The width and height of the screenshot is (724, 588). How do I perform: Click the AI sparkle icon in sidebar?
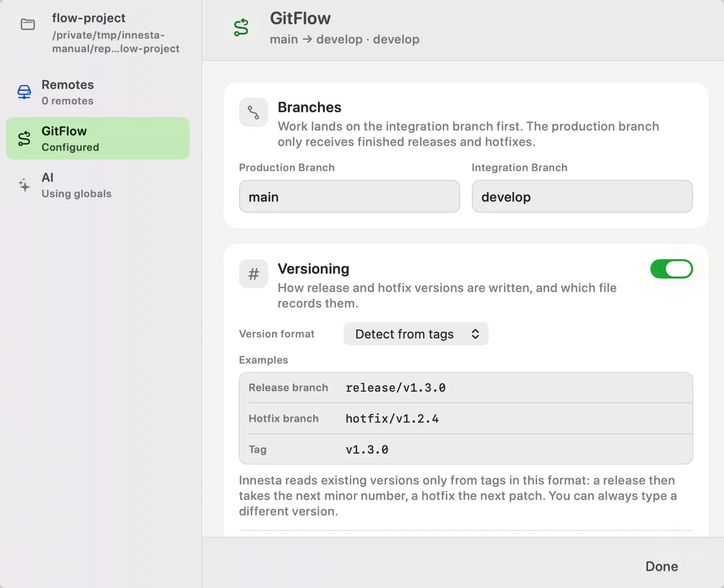coord(24,185)
